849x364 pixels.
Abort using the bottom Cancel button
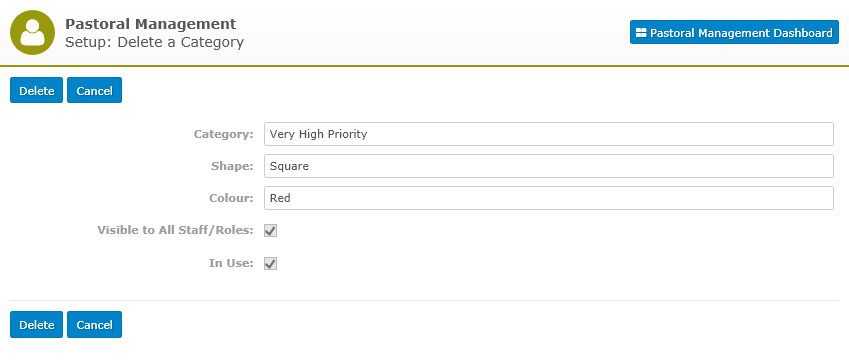click(94, 324)
